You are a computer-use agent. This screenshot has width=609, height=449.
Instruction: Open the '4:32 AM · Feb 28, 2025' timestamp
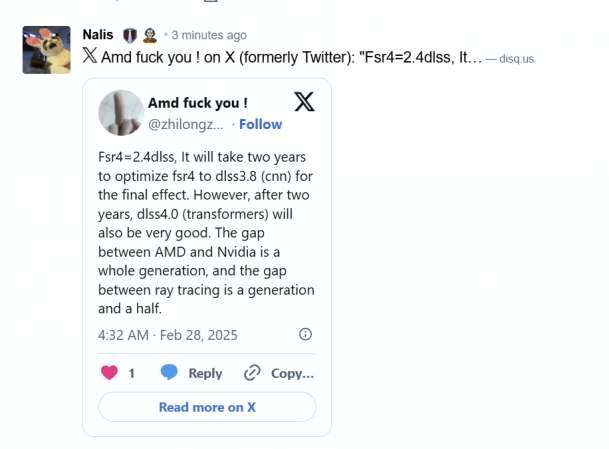[x=168, y=334]
